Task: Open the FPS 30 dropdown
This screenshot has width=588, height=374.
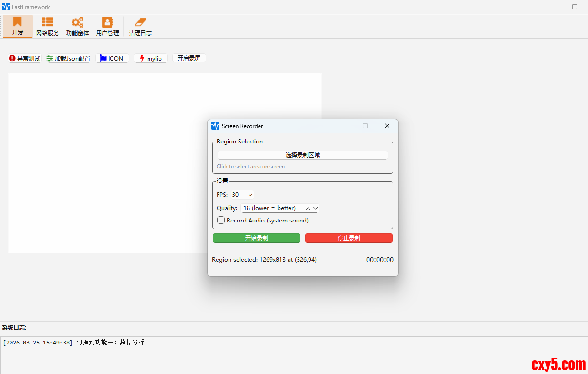Action: pos(242,194)
